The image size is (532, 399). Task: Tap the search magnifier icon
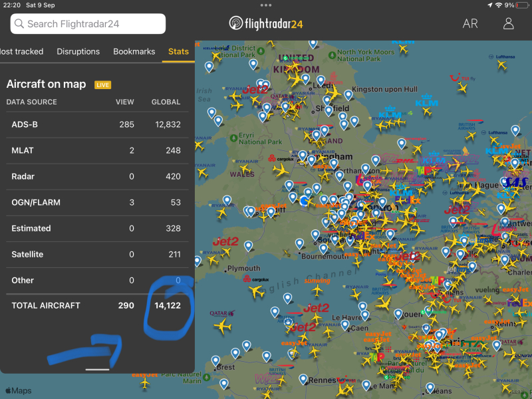coord(19,24)
